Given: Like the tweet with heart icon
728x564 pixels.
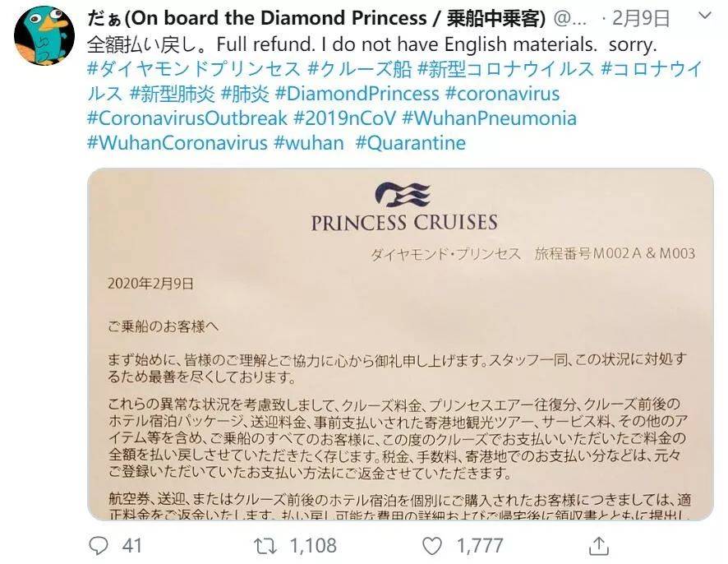Looking at the screenshot, I should click(431, 546).
